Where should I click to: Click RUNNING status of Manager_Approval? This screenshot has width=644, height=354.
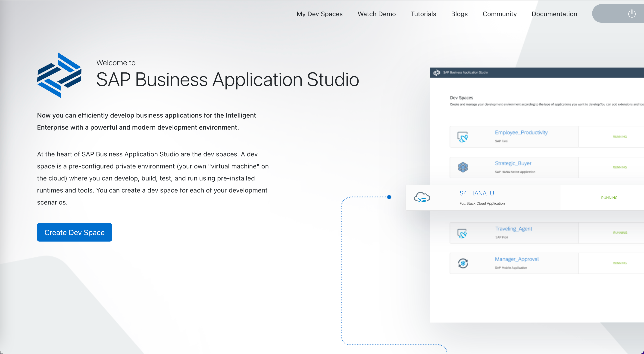click(x=619, y=263)
